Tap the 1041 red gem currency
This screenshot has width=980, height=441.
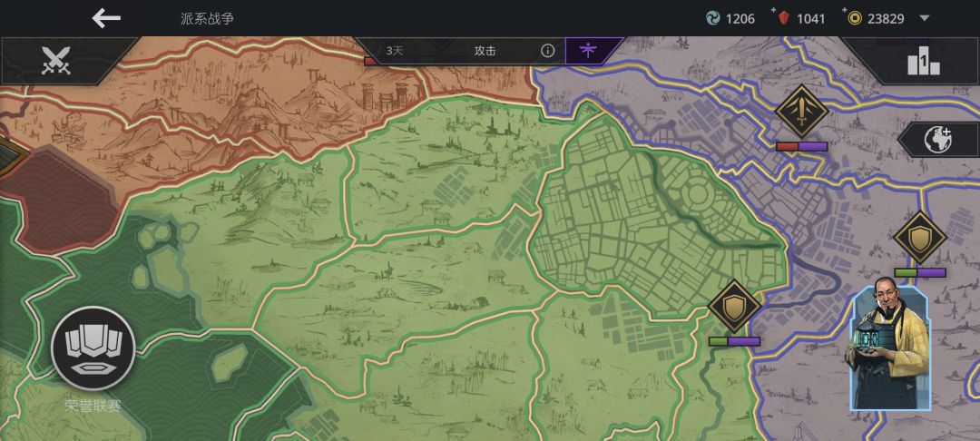[800, 19]
